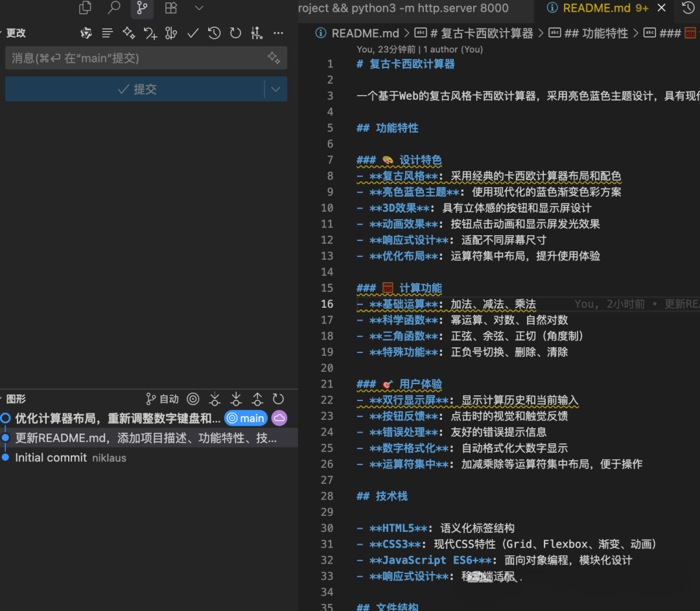Click line number 16 in the gutter
Screen dimensions: 700x611
[327, 305]
